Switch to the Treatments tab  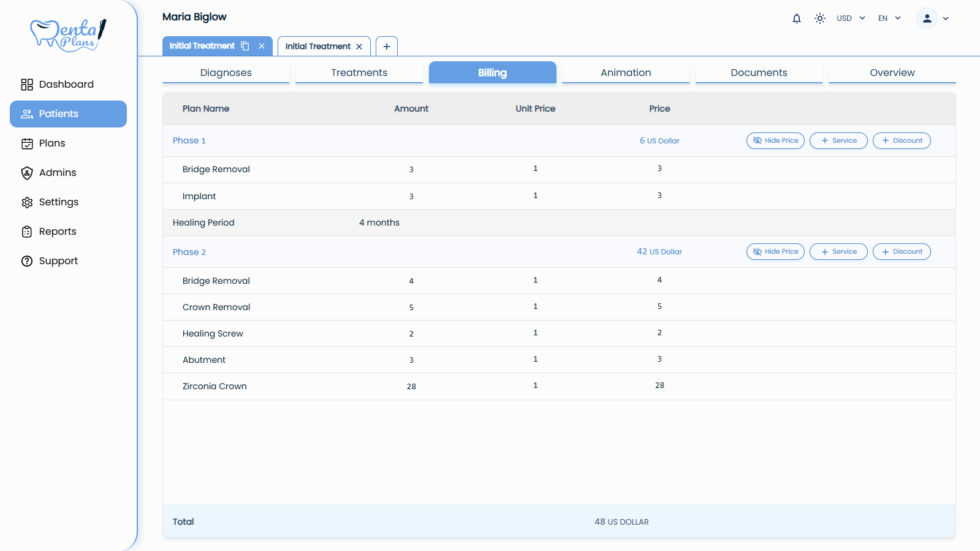point(359,72)
